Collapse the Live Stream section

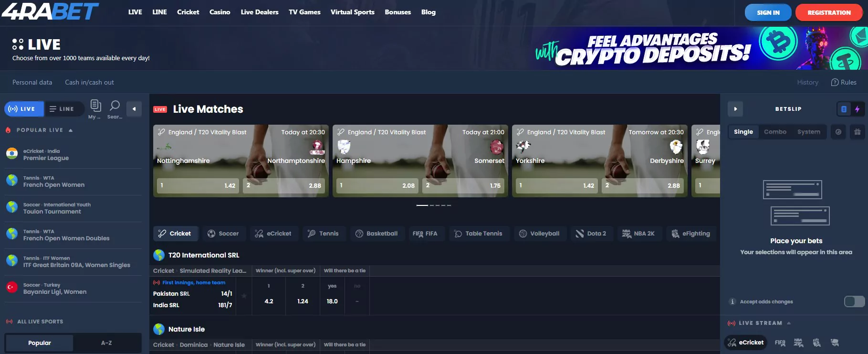point(789,323)
